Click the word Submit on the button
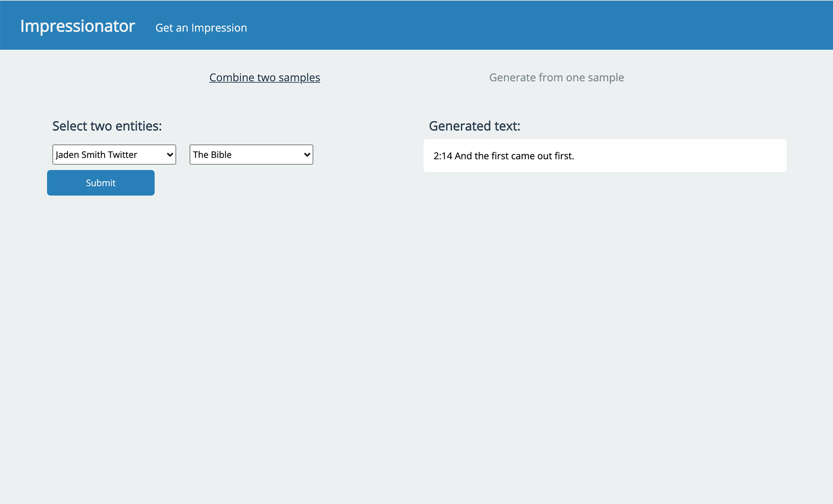Screen dimensions: 833x504 (101, 183)
